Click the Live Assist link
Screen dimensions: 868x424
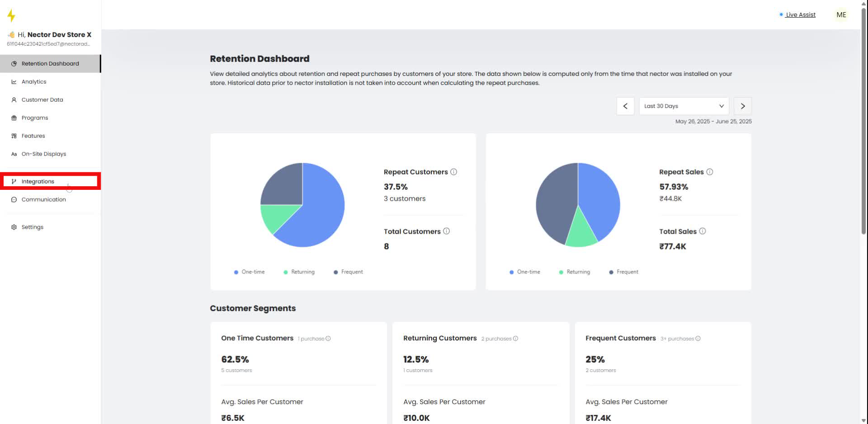pyautogui.click(x=801, y=14)
